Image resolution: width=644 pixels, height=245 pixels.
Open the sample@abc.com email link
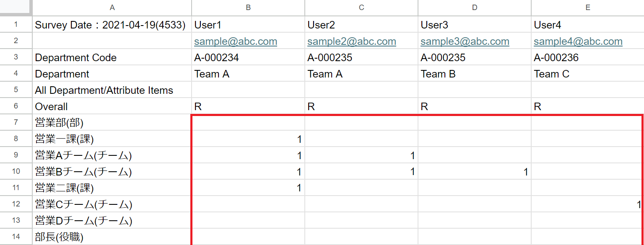(x=235, y=41)
